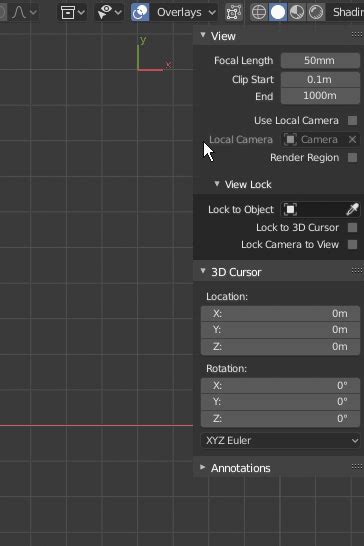This screenshot has height=546, width=364.
Task: Click the object icon in Lock to Object field
Action: point(290,210)
